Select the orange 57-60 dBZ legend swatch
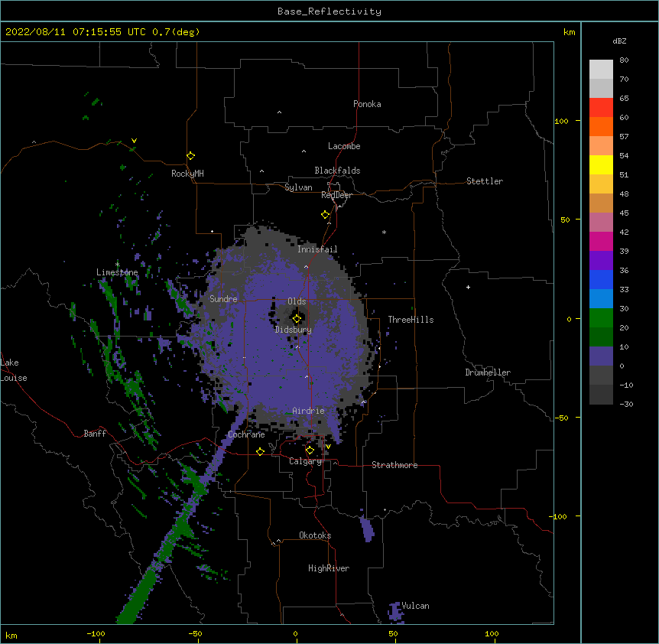The image size is (659, 644). pyautogui.click(x=601, y=126)
